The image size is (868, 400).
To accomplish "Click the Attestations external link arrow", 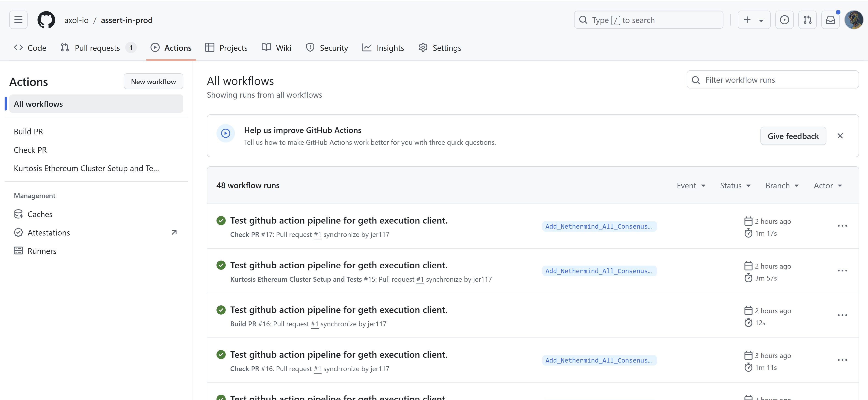I will point(174,232).
